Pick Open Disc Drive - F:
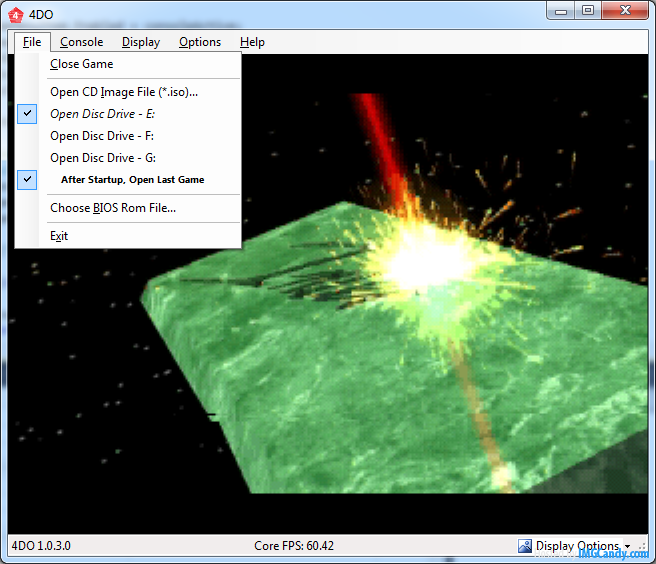Image resolution: width=656 pixels, height=564 pixels. [102, 136]
